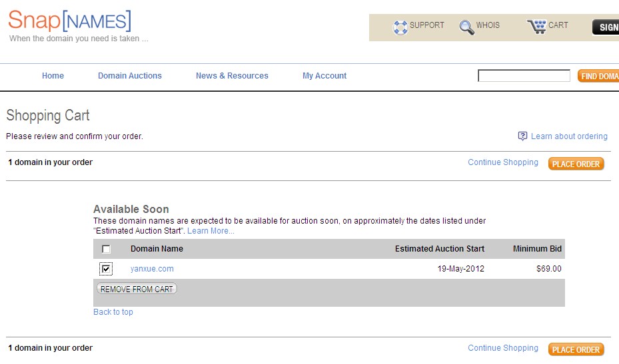
Task: Click the top PLACE ORDER button
Action: [576, 164]
